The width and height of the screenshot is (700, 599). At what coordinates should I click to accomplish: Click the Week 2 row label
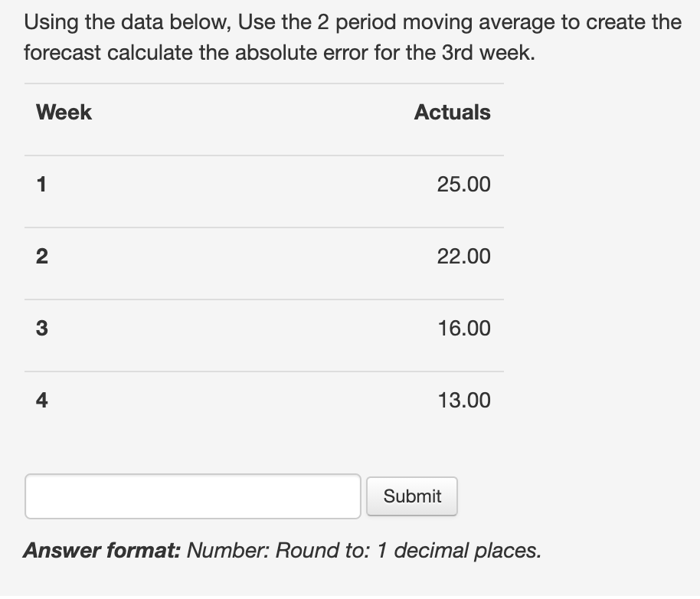click(41, 256)
